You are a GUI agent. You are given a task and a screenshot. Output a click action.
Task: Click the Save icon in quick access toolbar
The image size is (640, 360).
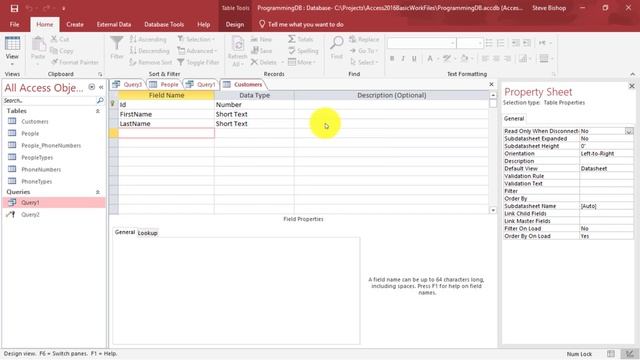pyautogui.click(x=14, y=8)
